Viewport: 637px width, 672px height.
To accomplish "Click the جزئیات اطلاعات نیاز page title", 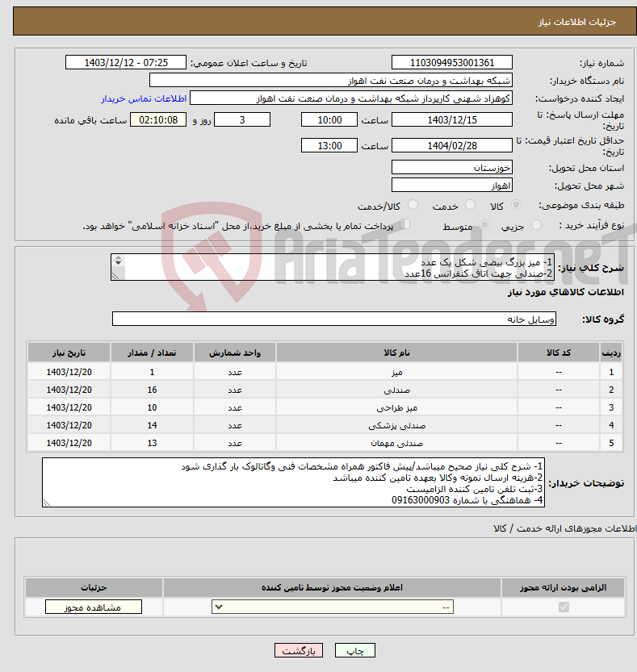I will (577, 22).
